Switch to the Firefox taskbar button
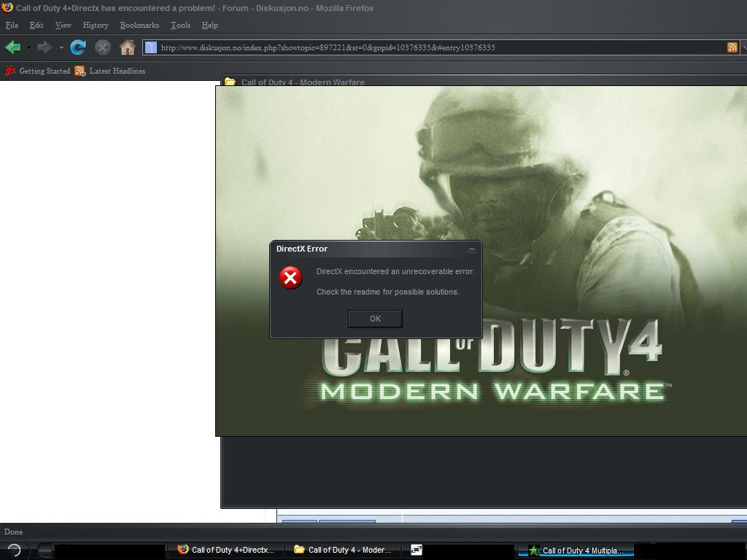This screenshot has width=747, height=560. pos(226,550)
